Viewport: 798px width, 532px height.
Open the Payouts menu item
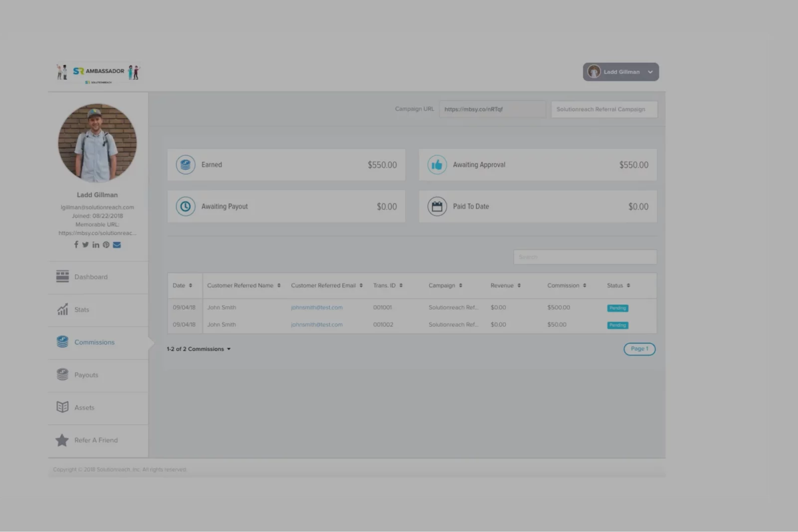coord(98,375)
